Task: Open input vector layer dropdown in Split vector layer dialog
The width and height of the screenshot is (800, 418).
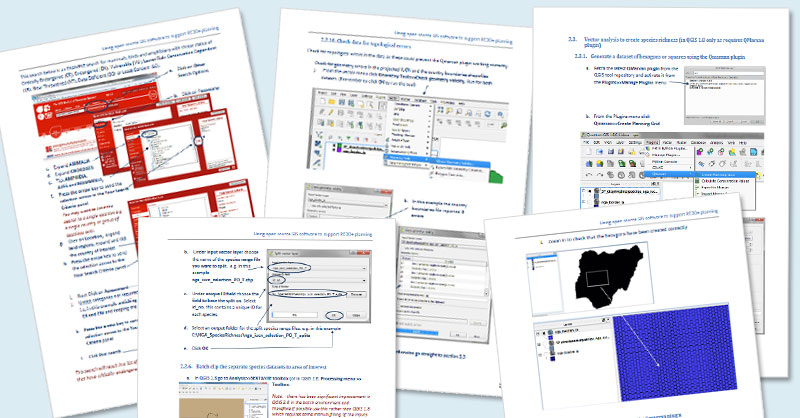Action: point(318,268)
